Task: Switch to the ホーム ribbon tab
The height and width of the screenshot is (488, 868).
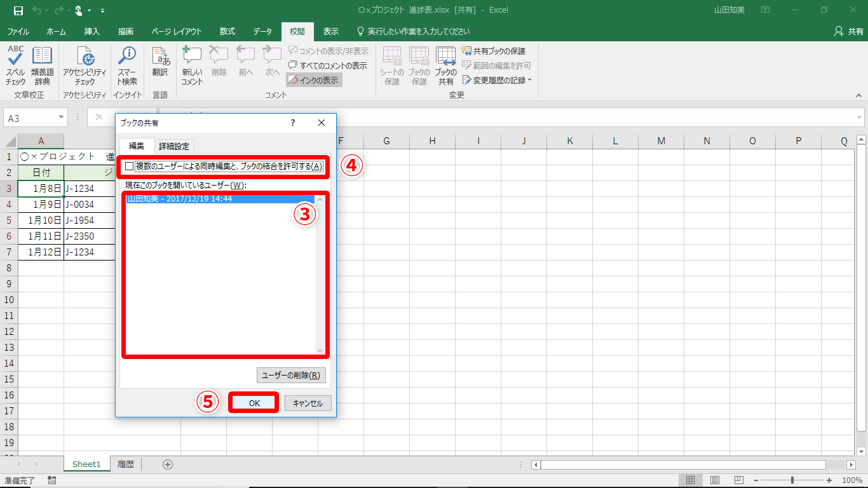Action: (x=57, y=32)
